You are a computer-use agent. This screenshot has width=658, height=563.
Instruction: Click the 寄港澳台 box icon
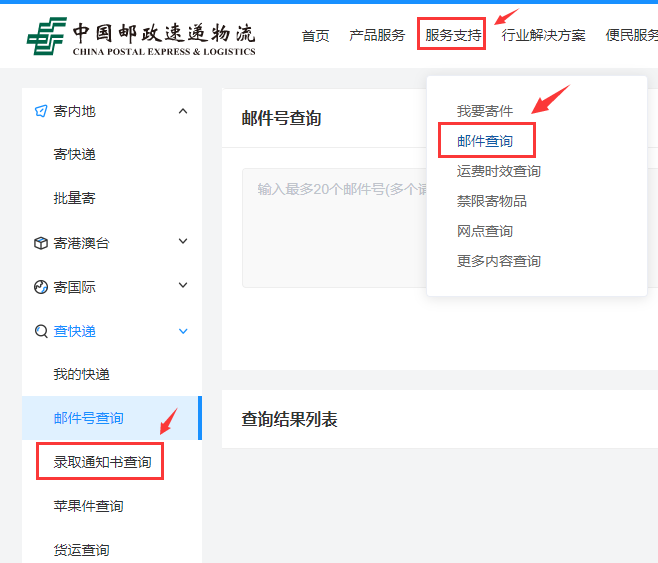(41, 242)
